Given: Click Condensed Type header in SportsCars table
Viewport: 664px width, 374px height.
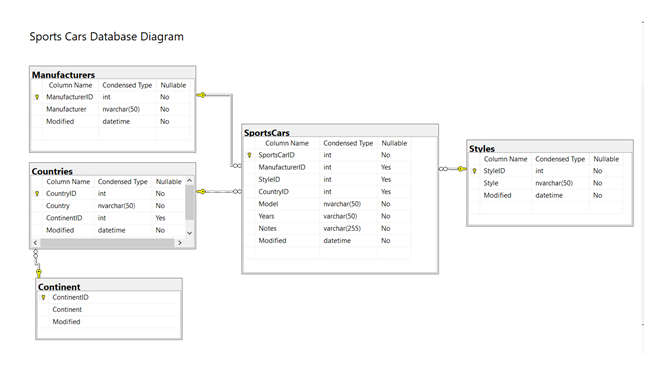Looking at the screenshot, I should coord(348,143).
